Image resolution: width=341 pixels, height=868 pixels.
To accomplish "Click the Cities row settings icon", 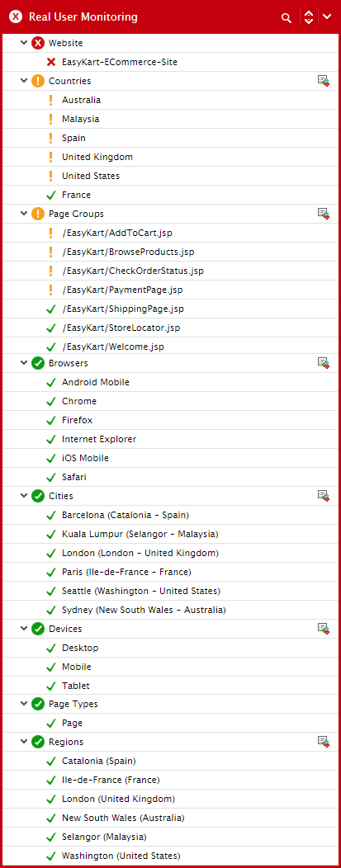I will [x=324, y=495].
